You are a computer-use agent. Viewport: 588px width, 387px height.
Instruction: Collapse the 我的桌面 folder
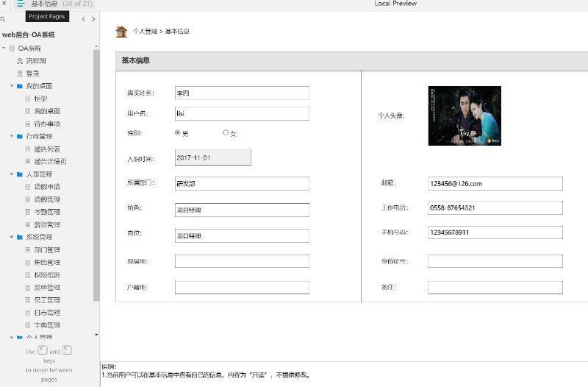click(12, 86)
